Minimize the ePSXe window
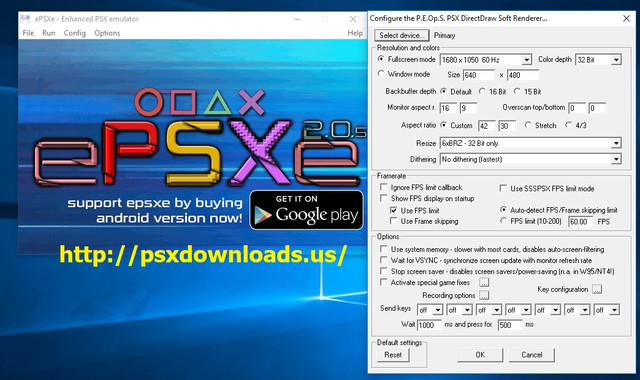Image resolution: width=640 pixels, height=380 pixels. (298, 19)
